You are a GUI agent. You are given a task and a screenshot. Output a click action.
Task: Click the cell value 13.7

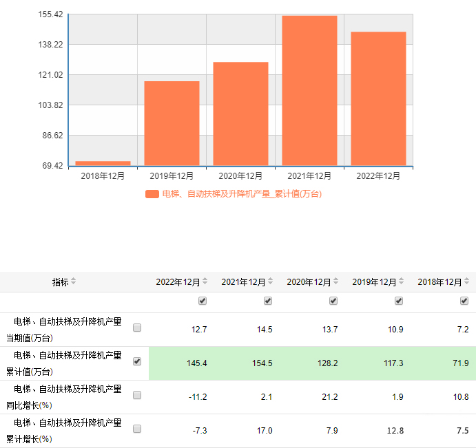(x=330, y=330)
